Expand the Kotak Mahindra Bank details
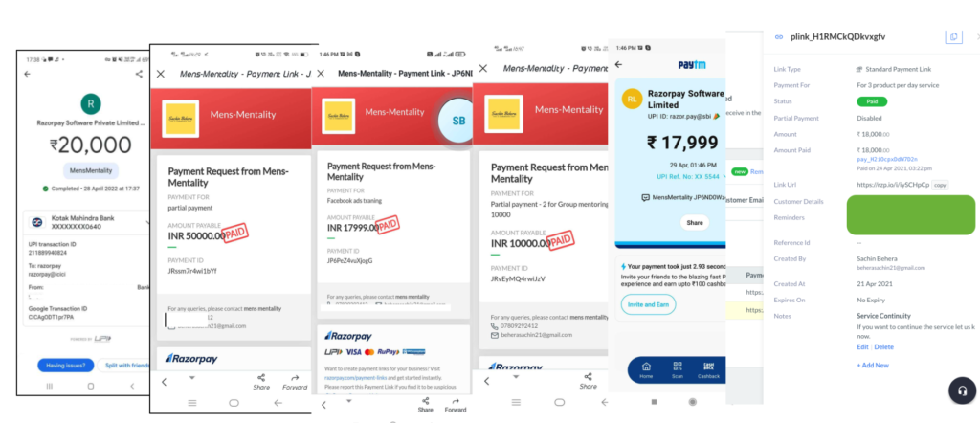The width and height of the screenshot is (980, 423). pos(148,222)
